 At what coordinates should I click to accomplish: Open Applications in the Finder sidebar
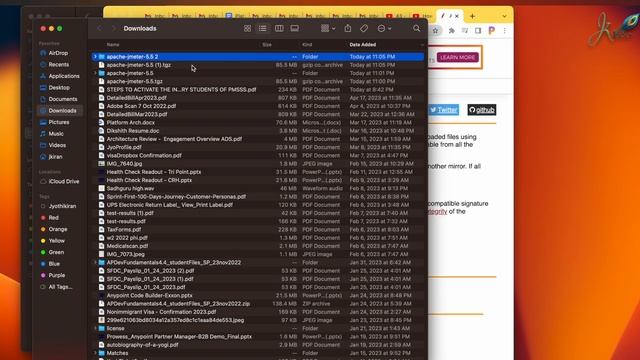coord(64,76)
